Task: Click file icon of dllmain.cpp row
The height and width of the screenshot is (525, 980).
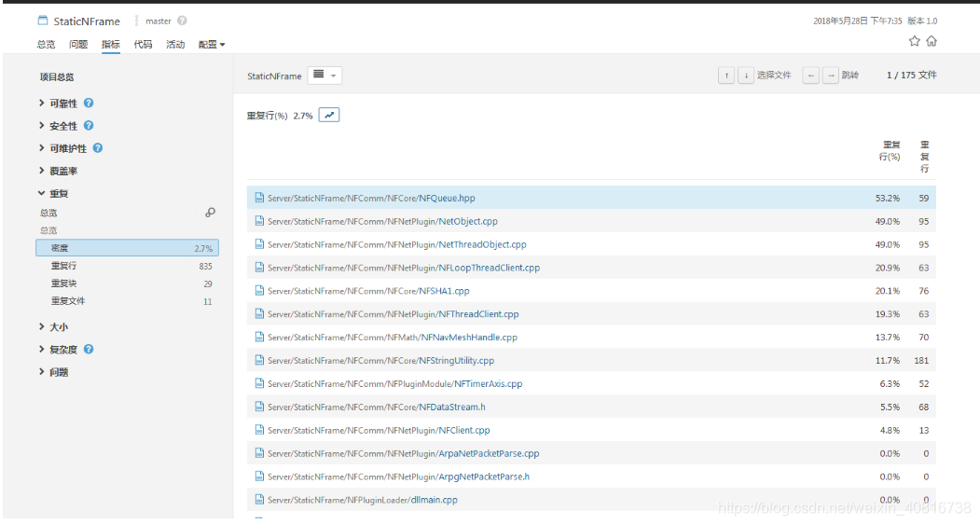Action: [x=259, y=500]
